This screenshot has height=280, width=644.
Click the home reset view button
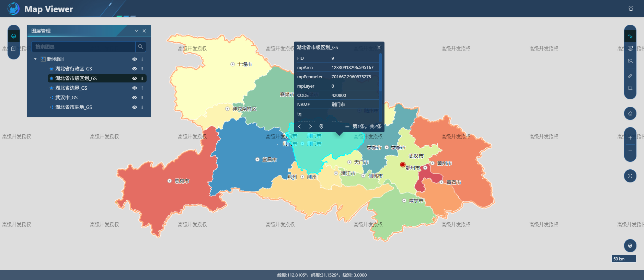pyautogui.click(x=630, y=113)
